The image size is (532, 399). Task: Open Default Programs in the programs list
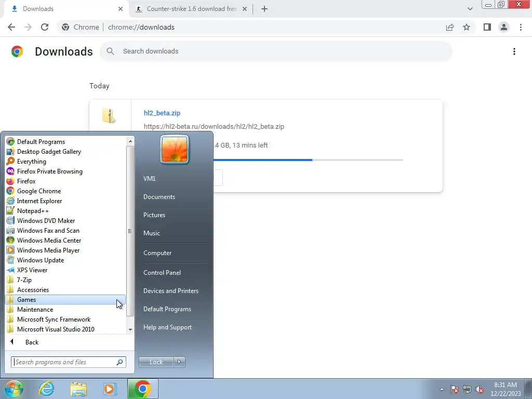pyautogui.click(x=41, y=142)
